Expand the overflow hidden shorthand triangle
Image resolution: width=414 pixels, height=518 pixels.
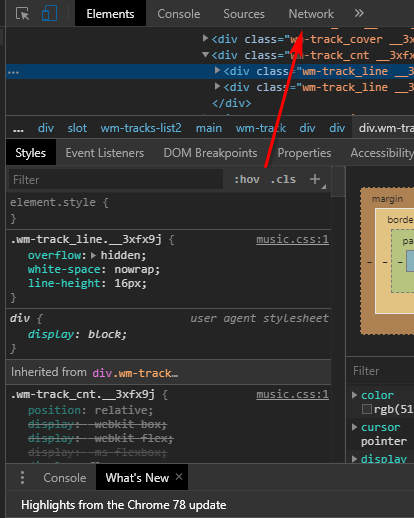point(93,255)
